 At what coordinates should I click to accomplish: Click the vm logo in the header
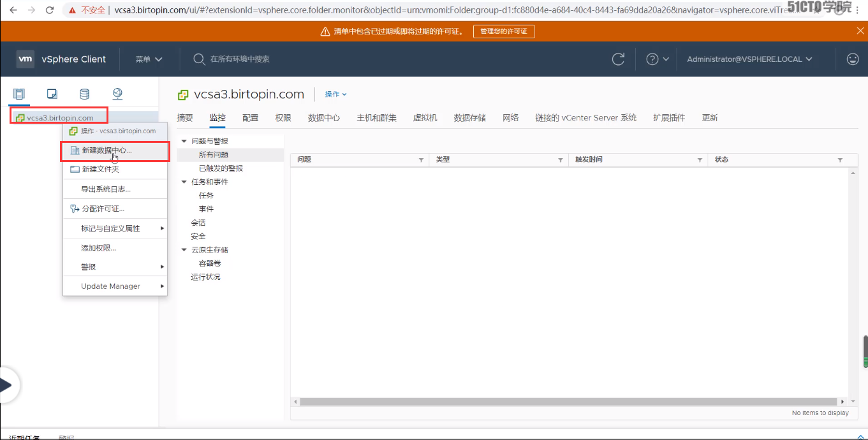(26, 59)
